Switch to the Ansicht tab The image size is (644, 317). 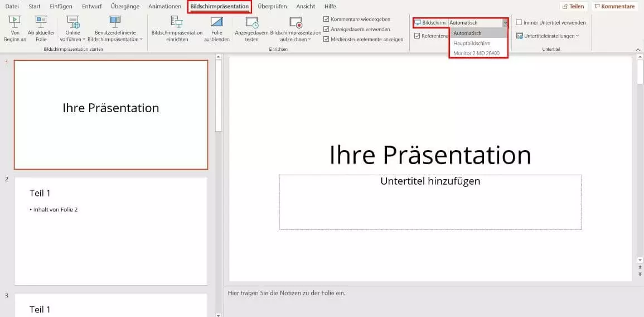[306, 6]
